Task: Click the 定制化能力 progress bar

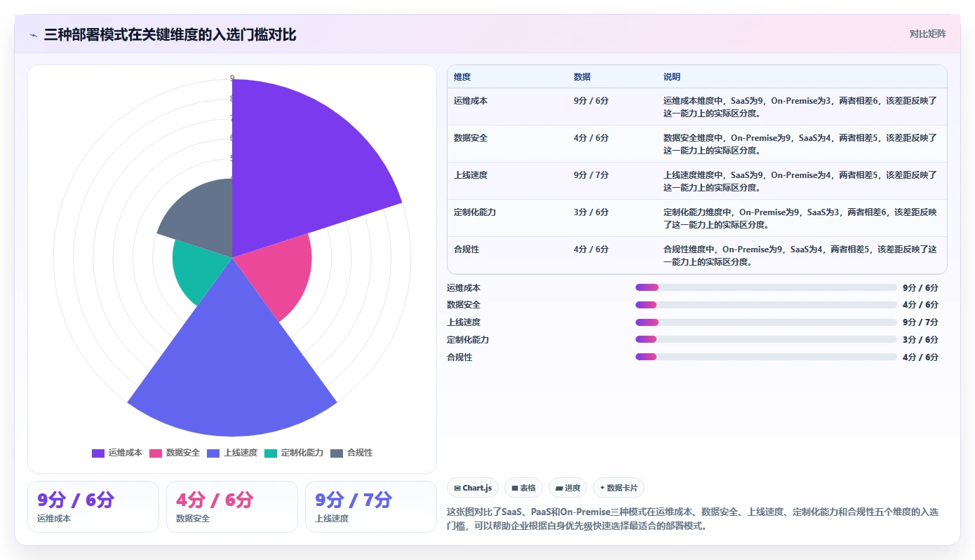Action: pyautogui.click(x=766, y=339)
